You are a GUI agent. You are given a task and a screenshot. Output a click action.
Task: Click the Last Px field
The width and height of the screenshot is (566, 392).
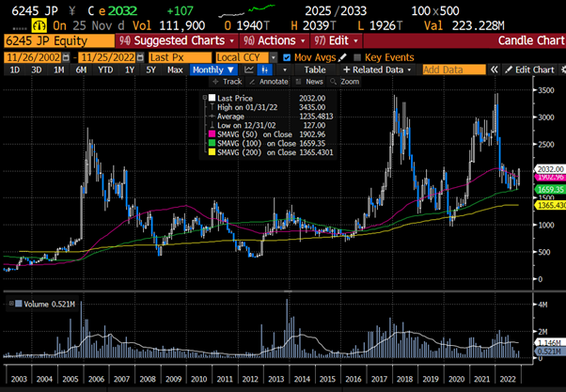pos(181,57)
